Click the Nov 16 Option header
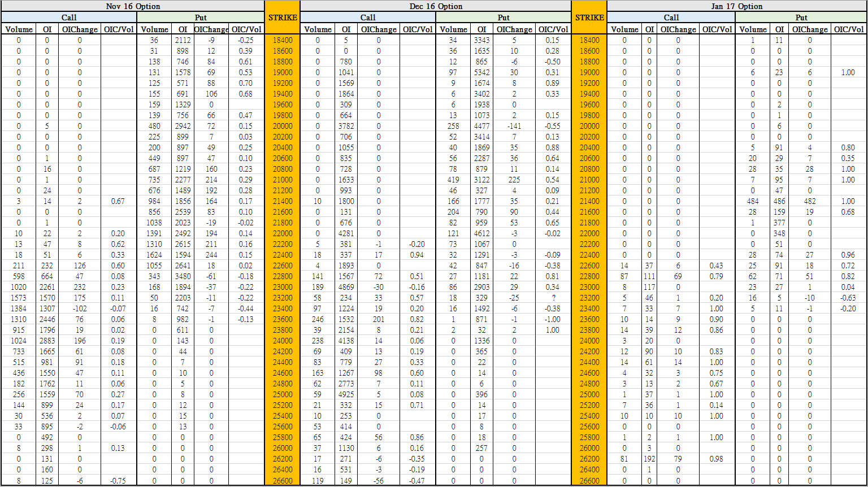The width and height of the screenshot is (868, 487). coord(133,6)
